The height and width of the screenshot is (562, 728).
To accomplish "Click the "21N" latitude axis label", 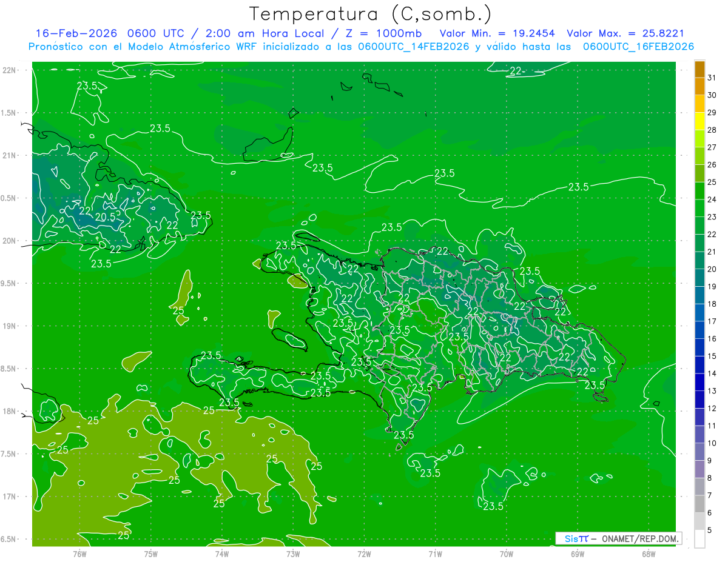I will click(x=10, y=155).
